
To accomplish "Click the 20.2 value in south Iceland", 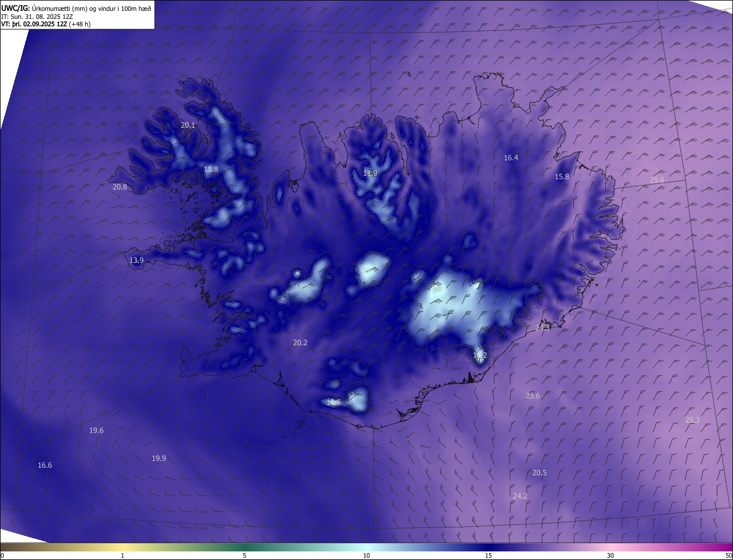I will [300, 342].
